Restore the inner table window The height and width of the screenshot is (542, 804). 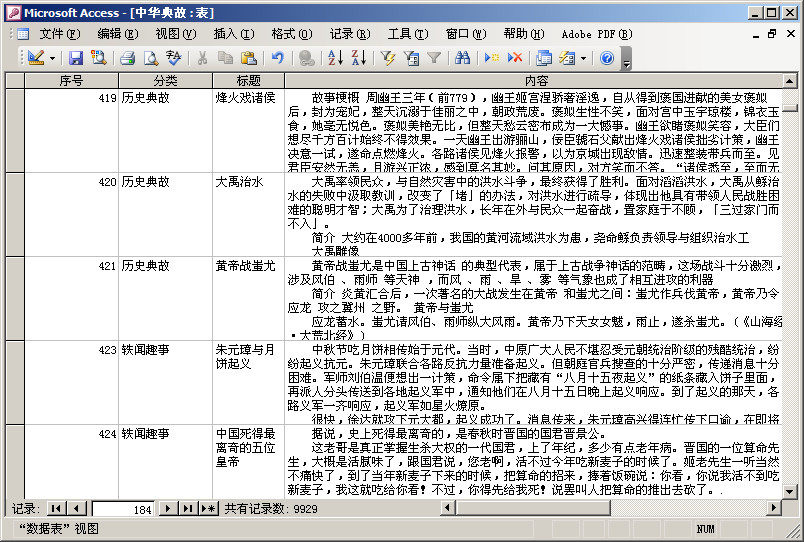(772, 34)
